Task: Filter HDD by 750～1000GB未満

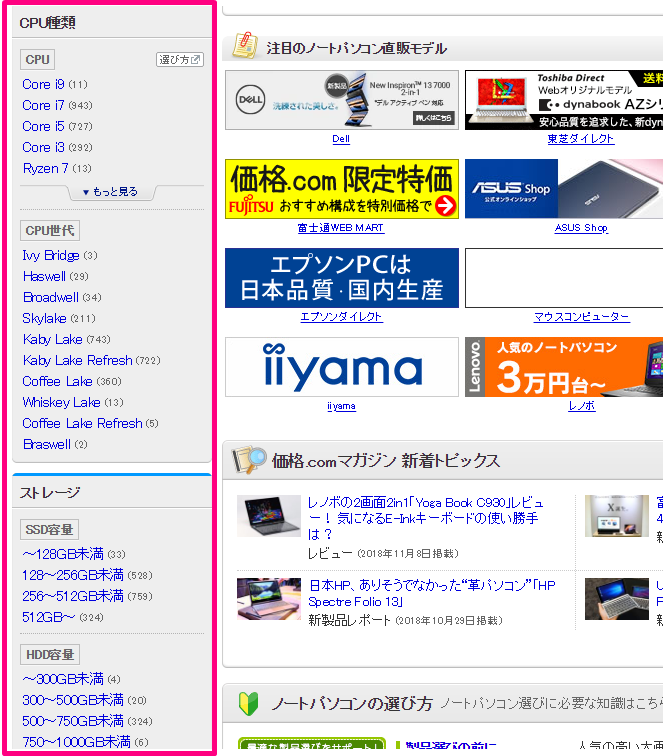Action: (x=76, y=742)
